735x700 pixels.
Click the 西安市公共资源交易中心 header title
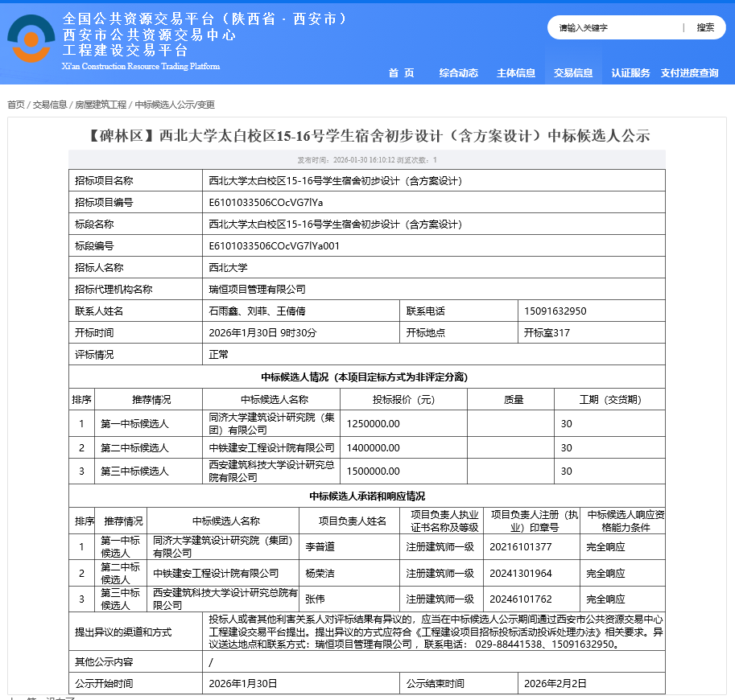coord(149,35)
